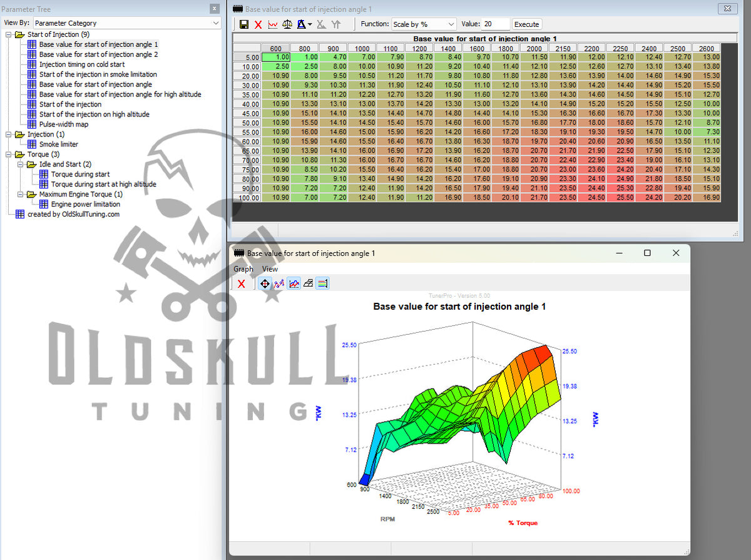Click folder icon of Injection (1)
751x560 pixels.
point(20,135)
